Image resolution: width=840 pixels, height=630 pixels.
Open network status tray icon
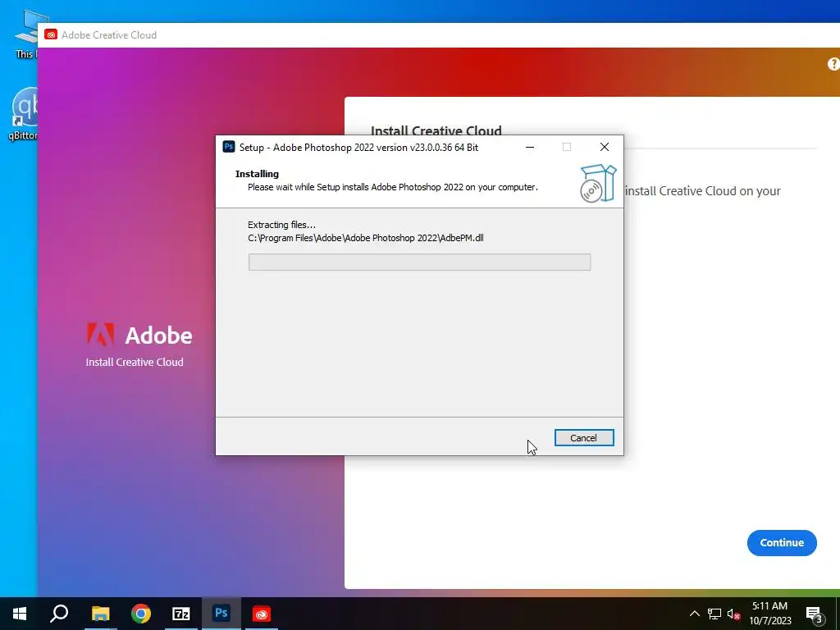coord(714,614)
